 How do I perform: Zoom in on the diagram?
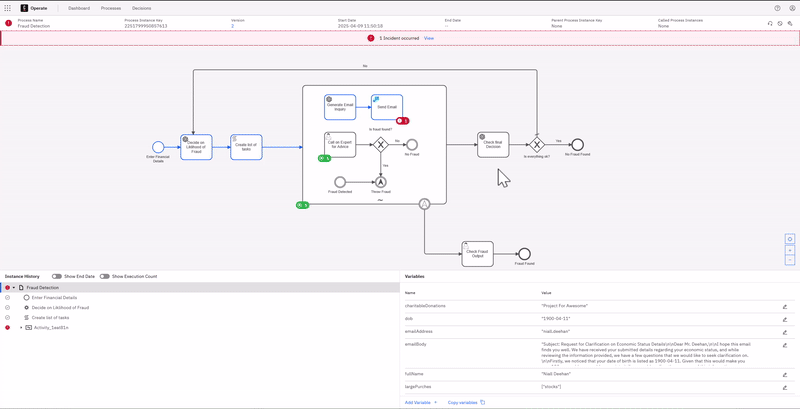click(790, 250)
